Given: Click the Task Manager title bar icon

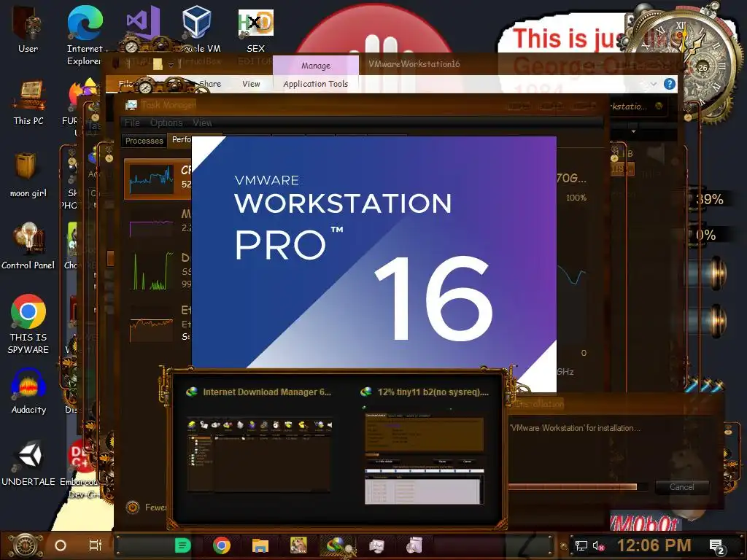Looking at the screenshot, I should click(x=131, y=105).
